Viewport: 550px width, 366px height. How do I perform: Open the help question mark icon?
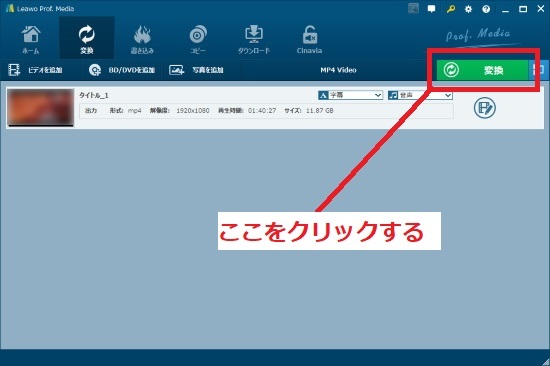tap(486, 9)
